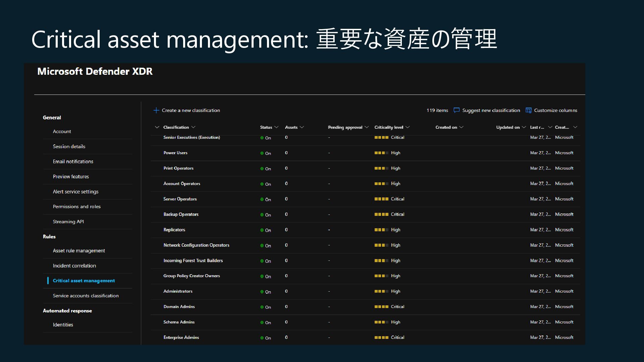The width and height of the screenshot is (644, 362).
Task: Click the criticality bars icon for Backup Operators
Action: click(x=381, y=215)
